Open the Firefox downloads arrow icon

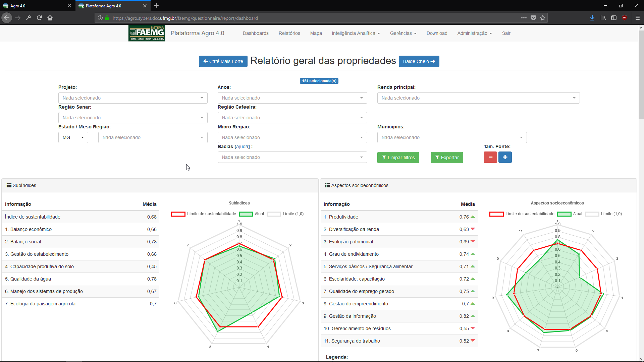point(592,18)
